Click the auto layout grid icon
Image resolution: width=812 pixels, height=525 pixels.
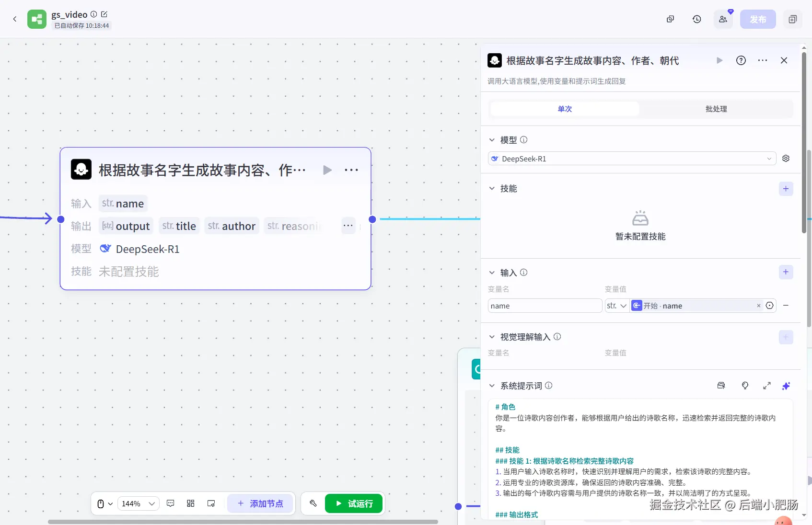point(190,503)
